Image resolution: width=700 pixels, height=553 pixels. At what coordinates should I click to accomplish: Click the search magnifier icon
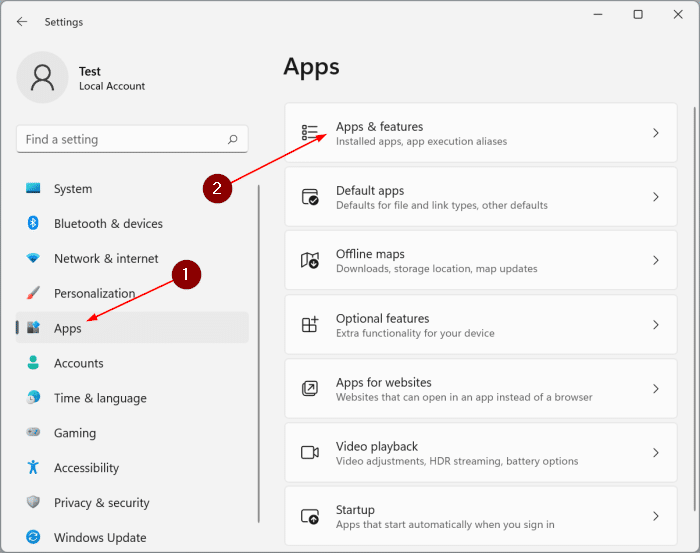[233, 139]
